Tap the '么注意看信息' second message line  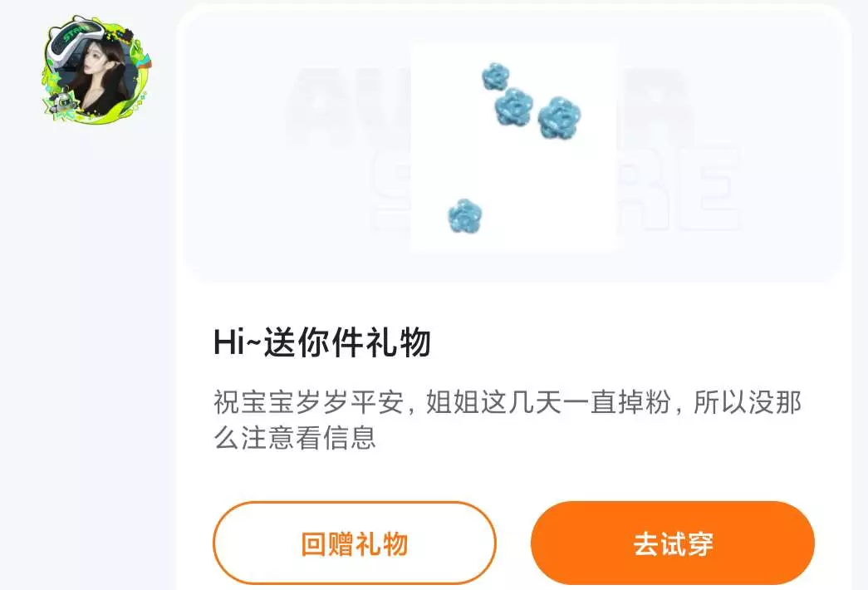point(295,438)
